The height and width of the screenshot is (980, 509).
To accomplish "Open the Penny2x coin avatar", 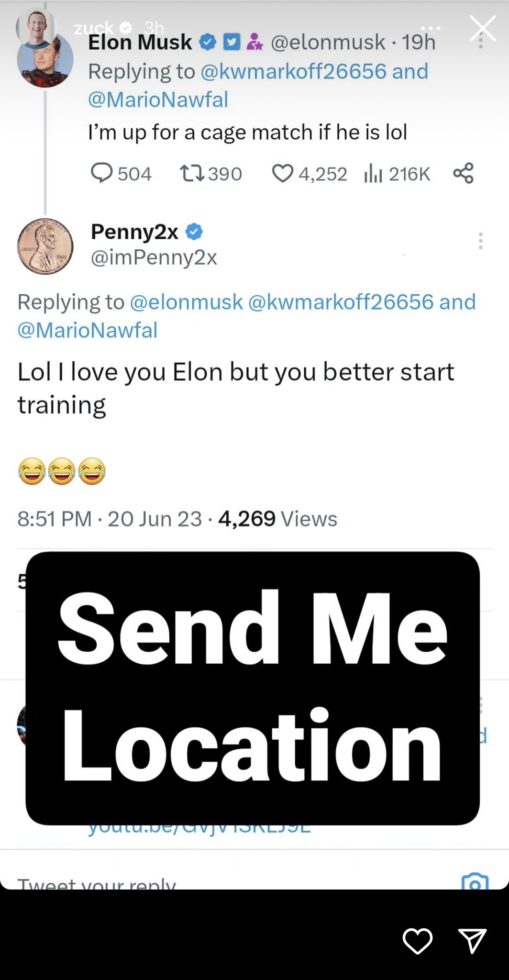I will [x=45, y=246].
